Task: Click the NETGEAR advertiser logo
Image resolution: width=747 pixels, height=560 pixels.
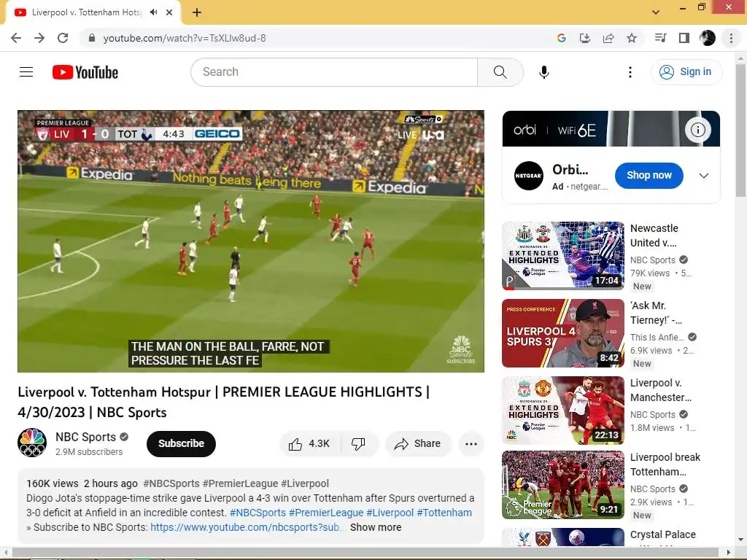Action: coord(528,176)
